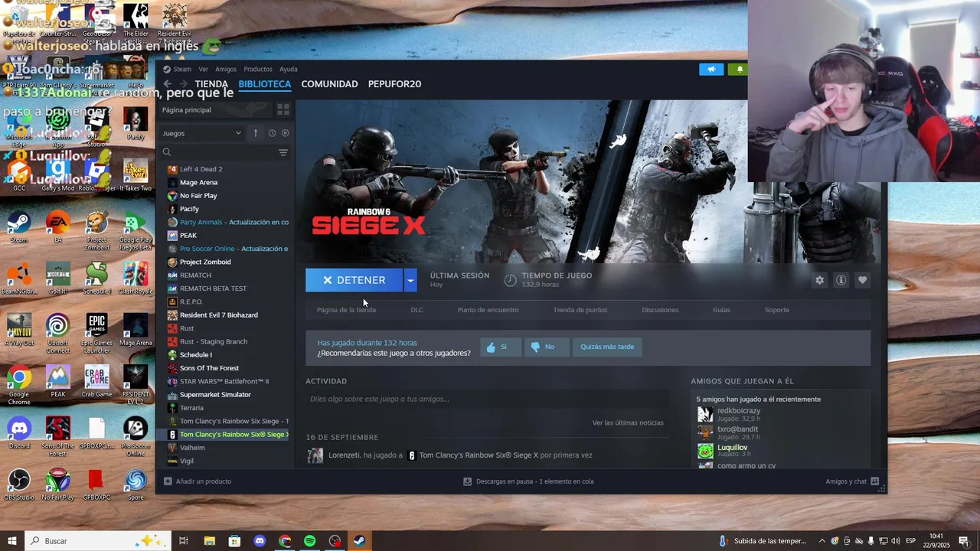Viewport: 980px width, 551px height.
Task: Open the Crab Game desktop shortcut
Action: click(96, 380)
